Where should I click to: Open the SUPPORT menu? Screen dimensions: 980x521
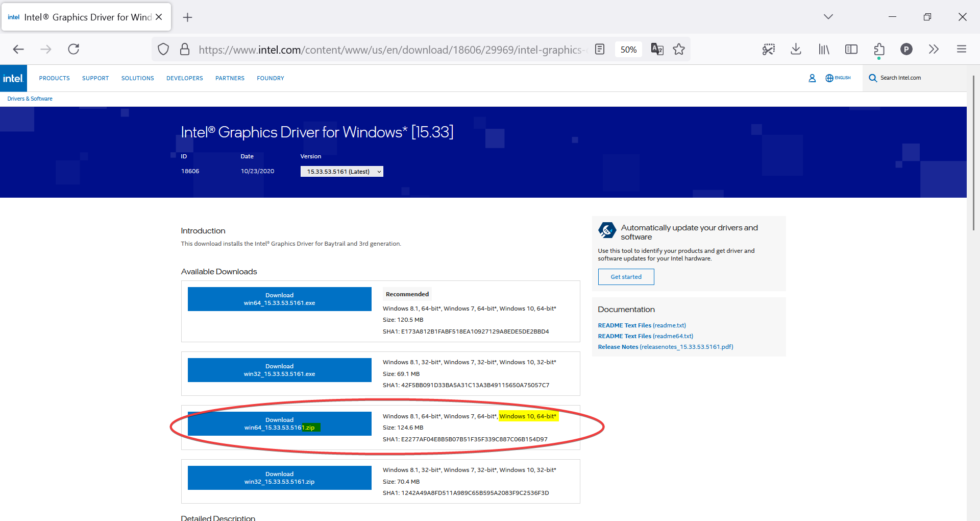(95, 78)
